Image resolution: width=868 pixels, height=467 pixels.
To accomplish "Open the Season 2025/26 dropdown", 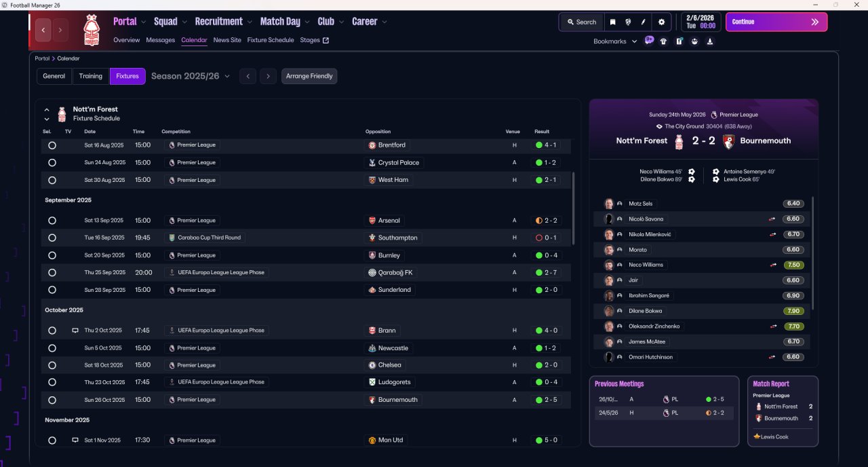I will 191,76.
